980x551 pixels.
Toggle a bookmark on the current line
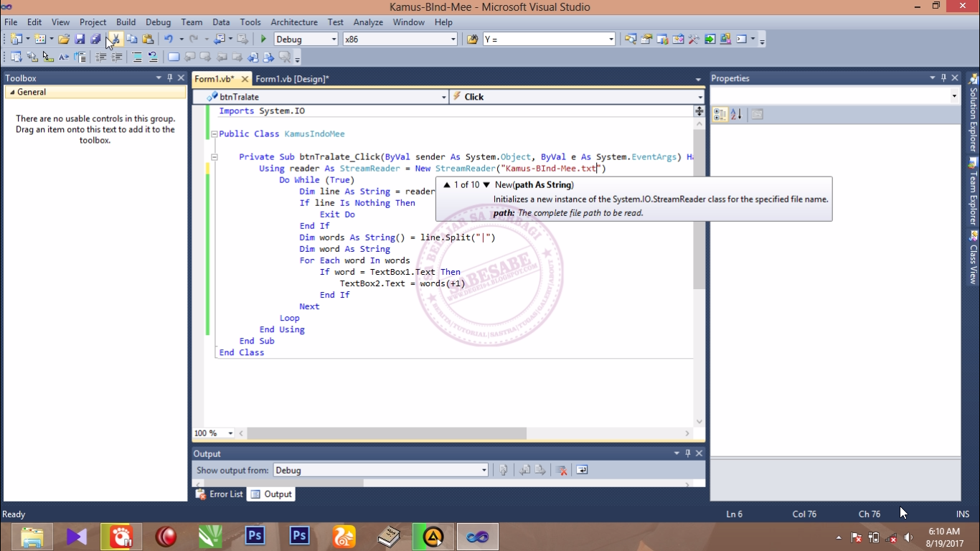[174, 57]
